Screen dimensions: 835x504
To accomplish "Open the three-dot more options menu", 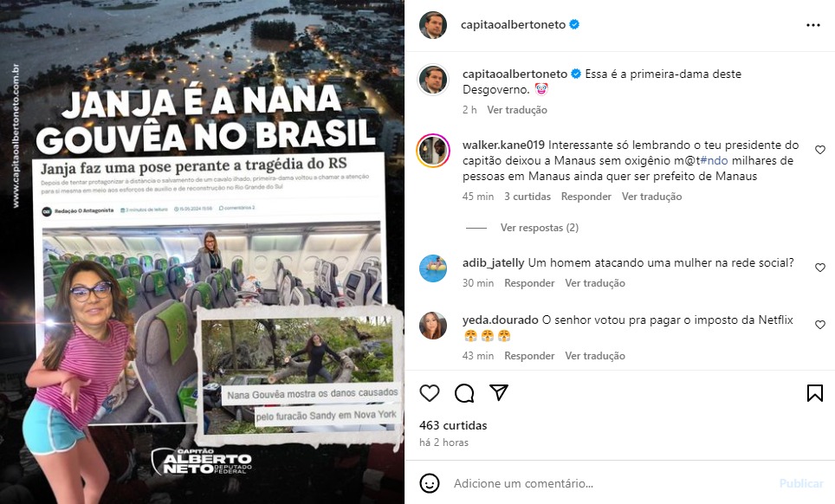I will click(x=813, y=25).
